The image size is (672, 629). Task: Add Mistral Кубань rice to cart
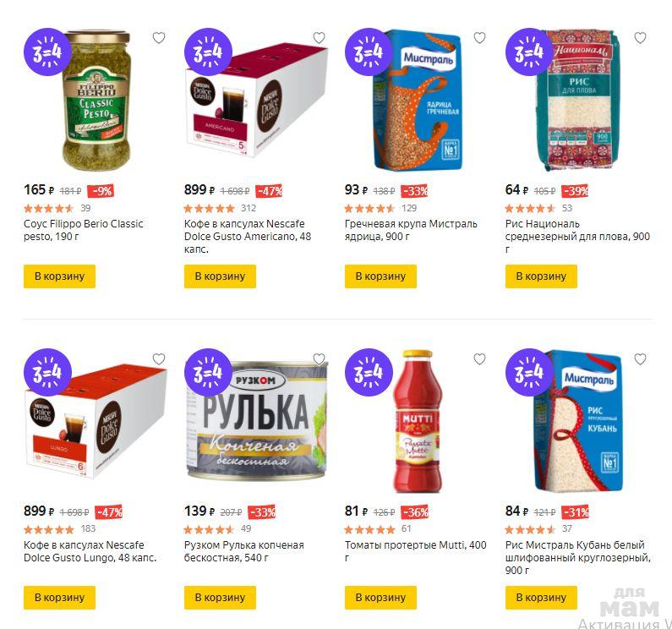(541, 598)
